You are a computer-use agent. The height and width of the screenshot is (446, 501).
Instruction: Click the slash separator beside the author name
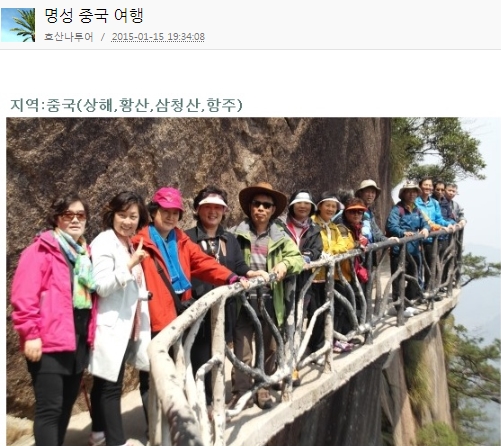click(103, 37)
